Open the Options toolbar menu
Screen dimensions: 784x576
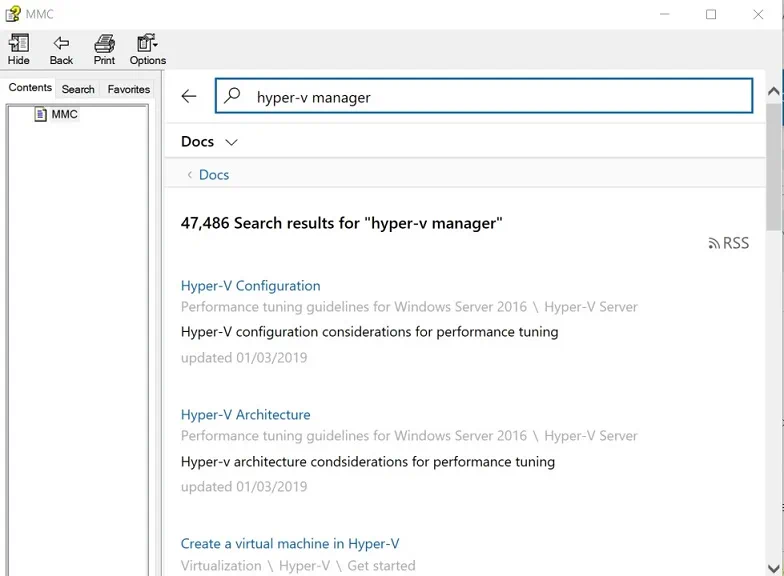pyautogui.click(x=147, y=49)
